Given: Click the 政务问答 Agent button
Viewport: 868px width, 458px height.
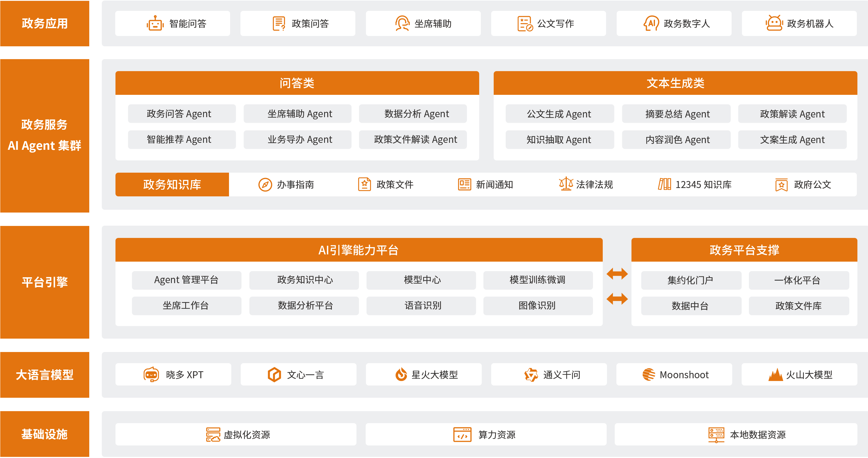Looking at the screenshot, I should (182, 114).
